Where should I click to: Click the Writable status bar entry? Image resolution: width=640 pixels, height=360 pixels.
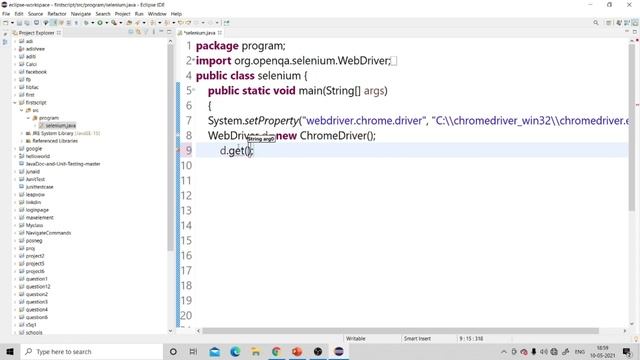356,339
